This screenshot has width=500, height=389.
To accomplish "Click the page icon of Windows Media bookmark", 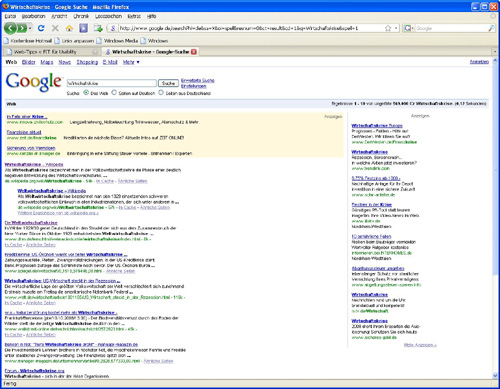I will coord(99,41).
